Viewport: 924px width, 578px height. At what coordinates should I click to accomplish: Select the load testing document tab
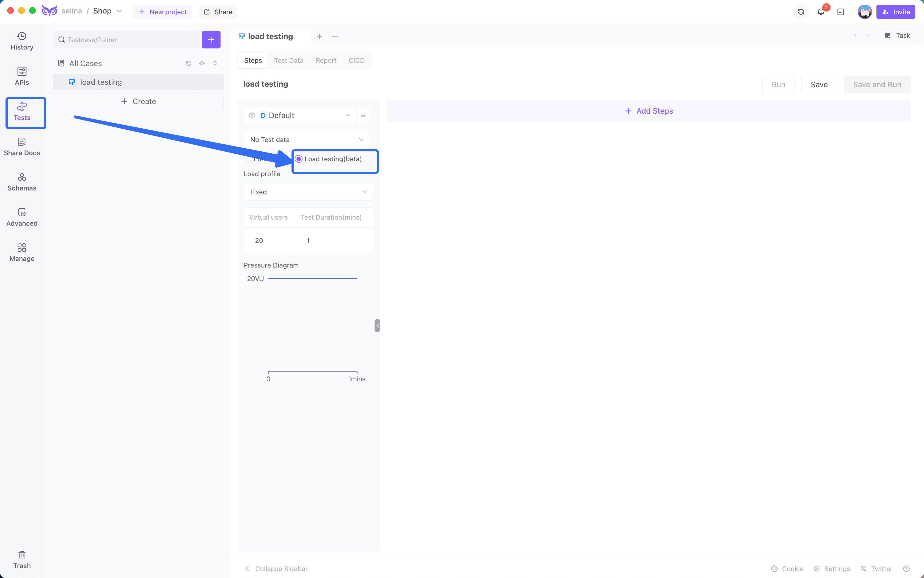coord(270,36)
